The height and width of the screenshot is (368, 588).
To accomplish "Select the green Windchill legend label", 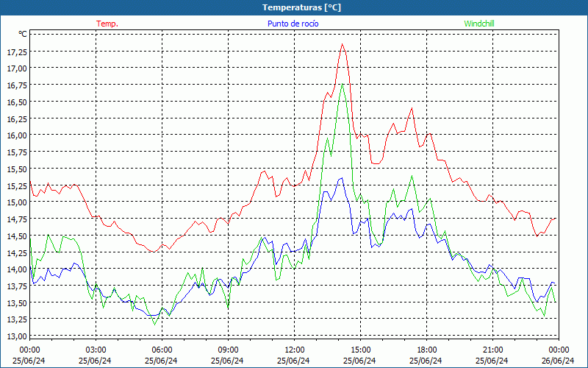I will (x=479, y=24).
